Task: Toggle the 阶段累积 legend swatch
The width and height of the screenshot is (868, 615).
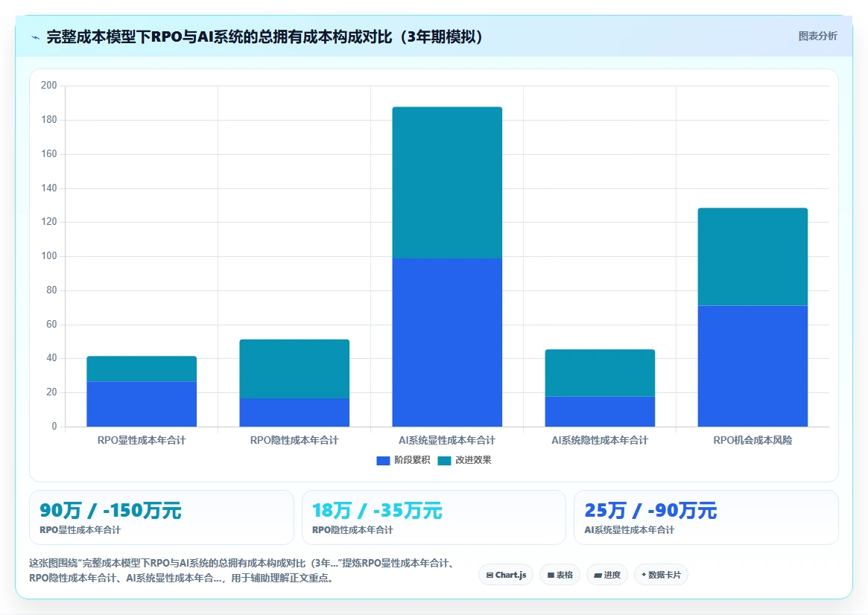Action: [383, 461]
